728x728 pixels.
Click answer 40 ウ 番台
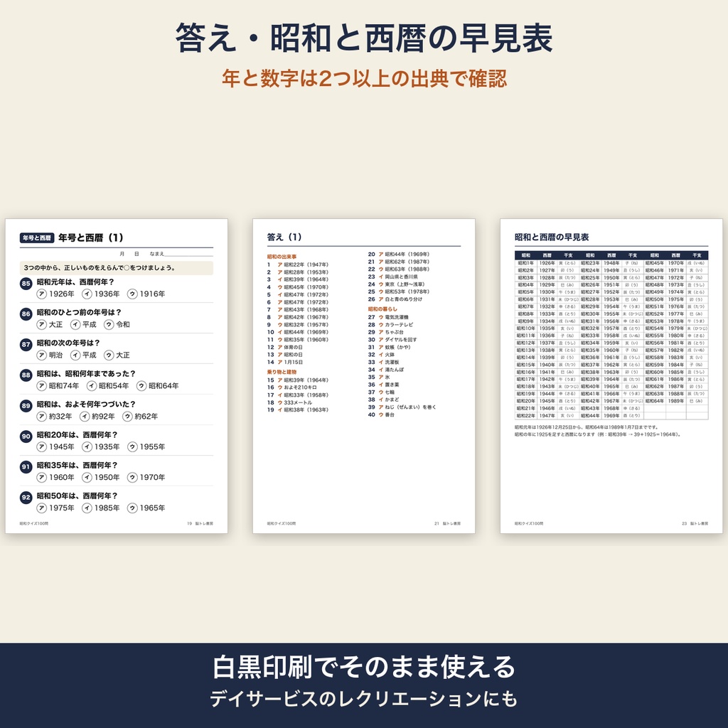pos(382,414)
